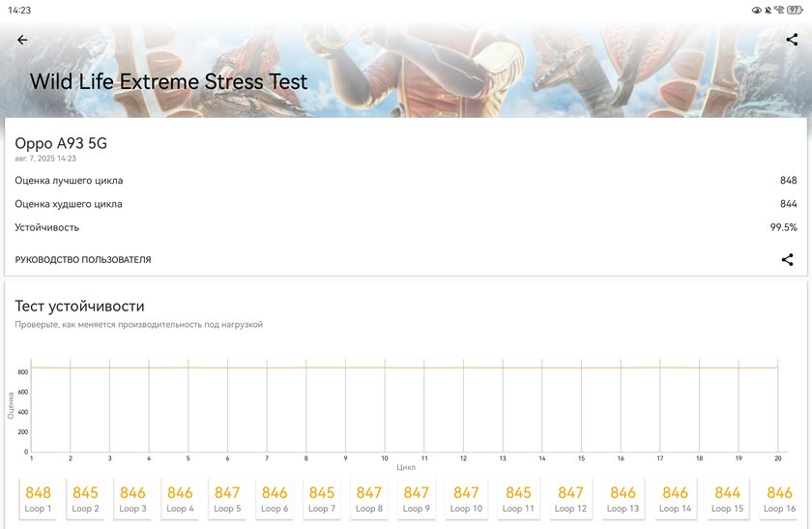This screenshot has height=529, width=812.
Task: Tap the 800 tick on the score axis
Action: point(23,372)
